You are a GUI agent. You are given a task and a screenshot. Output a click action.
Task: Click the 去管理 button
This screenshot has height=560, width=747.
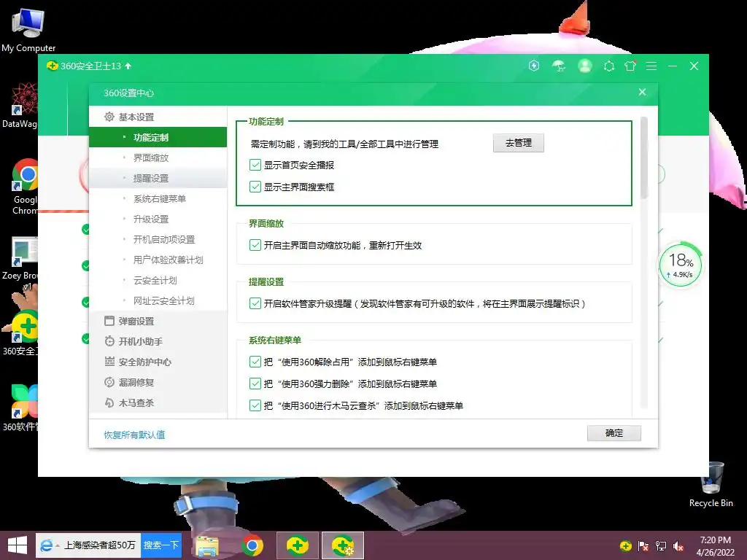519,143
